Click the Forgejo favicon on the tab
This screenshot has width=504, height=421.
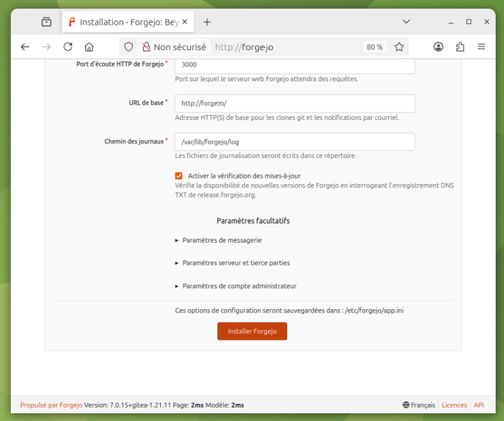click(x=72, y=22)
